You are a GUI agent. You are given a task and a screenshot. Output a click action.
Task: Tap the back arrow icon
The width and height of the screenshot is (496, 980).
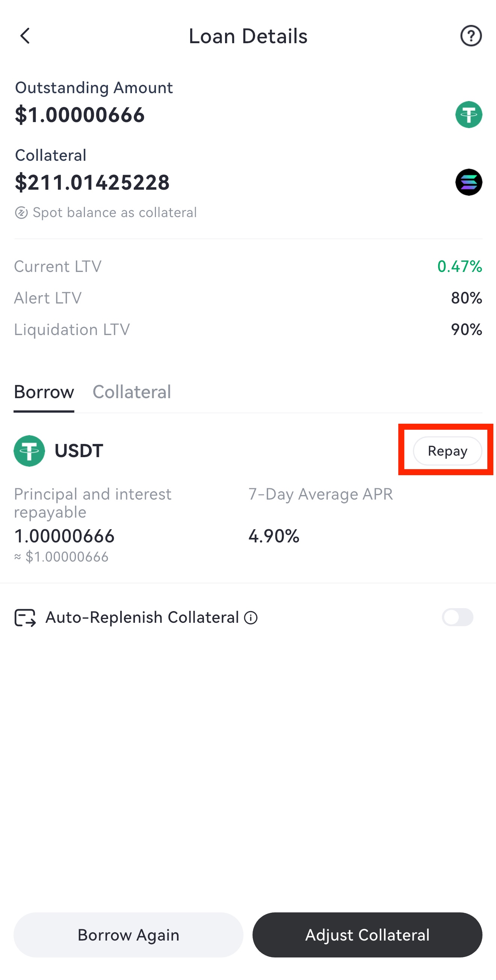click(x=25, y=36)
